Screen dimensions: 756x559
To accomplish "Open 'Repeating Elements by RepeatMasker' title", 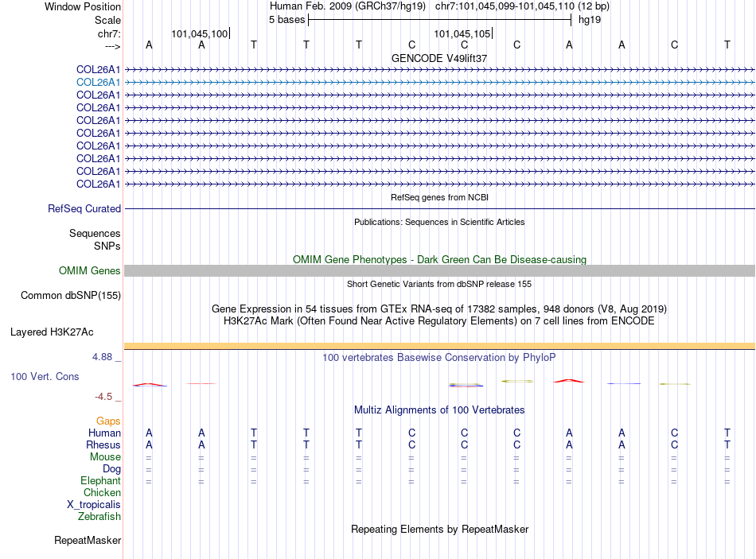I will tap(439, 530).
